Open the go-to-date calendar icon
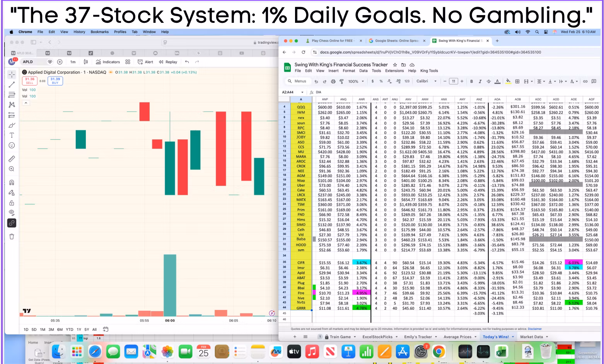The height and width of the screenshot is (364, 604). click(x=106, y=329)
